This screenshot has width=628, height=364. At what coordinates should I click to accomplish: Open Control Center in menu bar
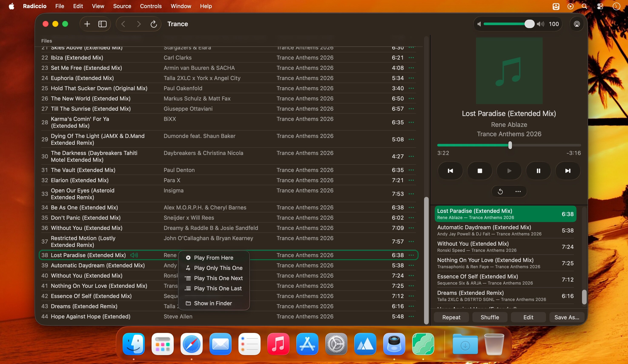point(600,6)
